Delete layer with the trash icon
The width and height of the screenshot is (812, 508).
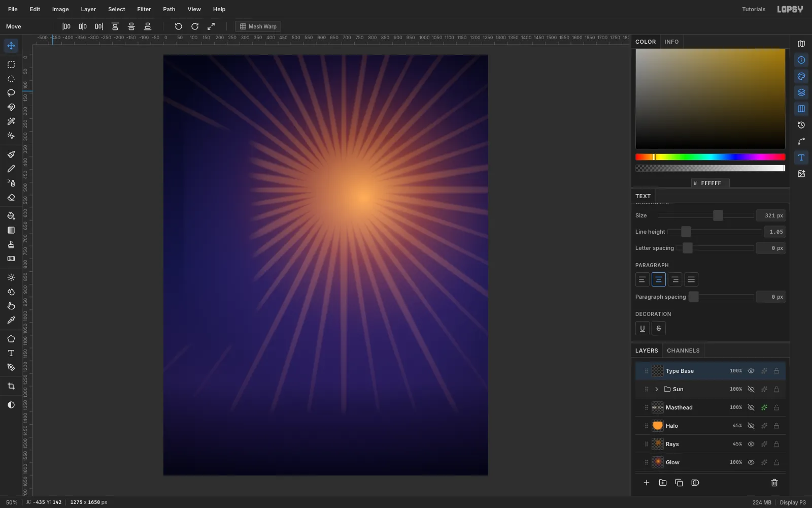coord(774,483)
